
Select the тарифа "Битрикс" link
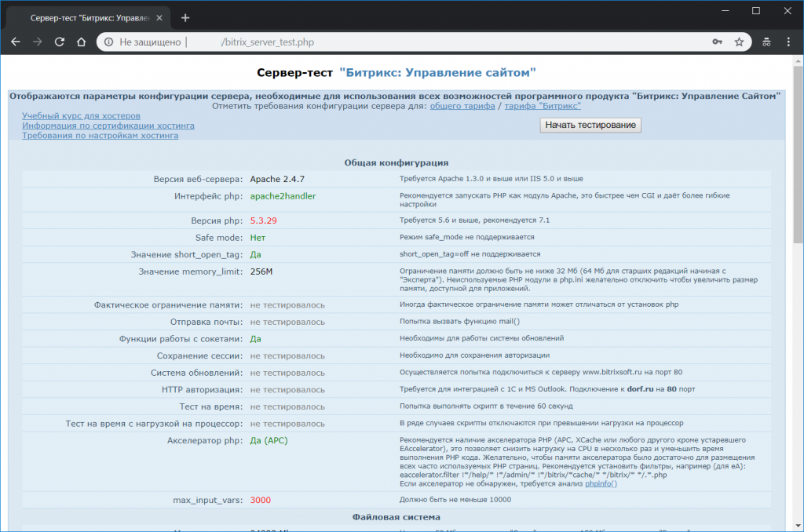click(x=543, y=106)
